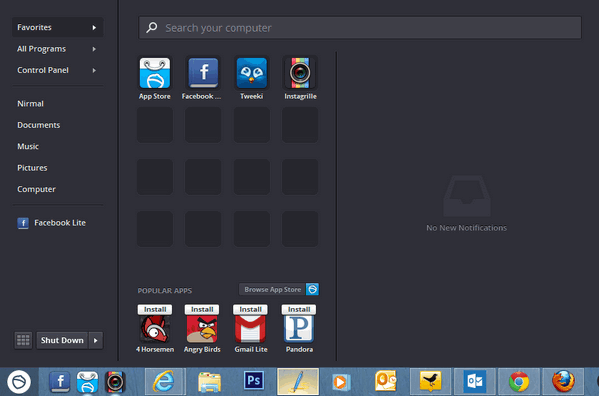Open the Computer link

tap(36, 189)
